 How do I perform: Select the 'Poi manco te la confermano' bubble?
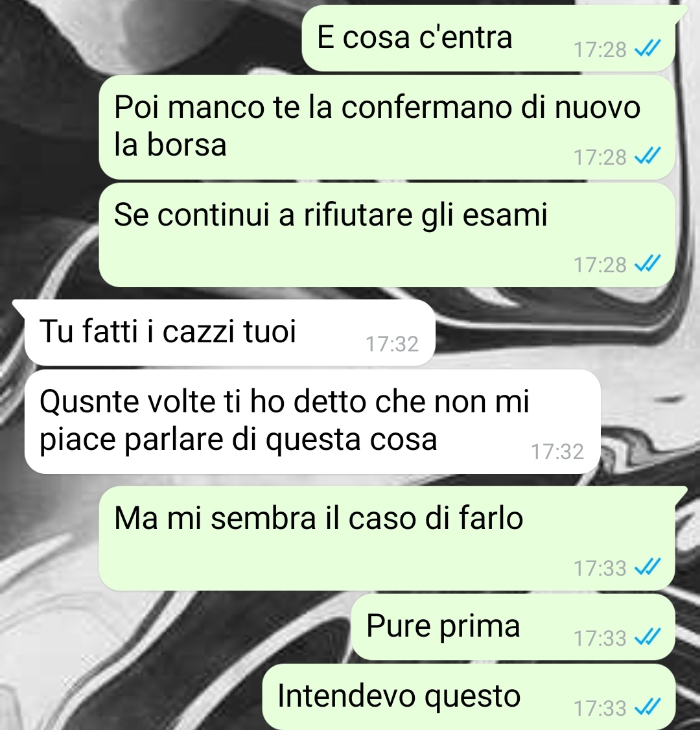[x=387, y=127]
